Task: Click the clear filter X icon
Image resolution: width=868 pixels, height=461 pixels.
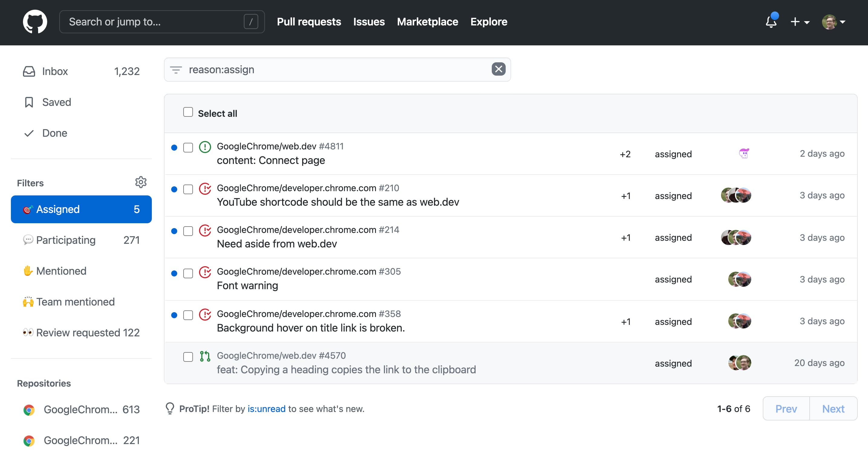Action: coord(498,69)
